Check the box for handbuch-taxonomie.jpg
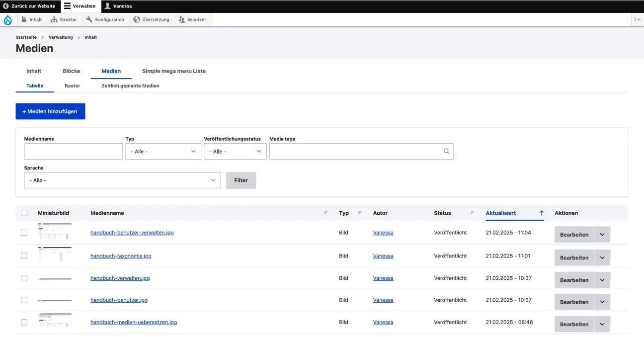Image resolution: width=644 pixels, height=337 pixels. pyautogui.click(x=24, y=256)
